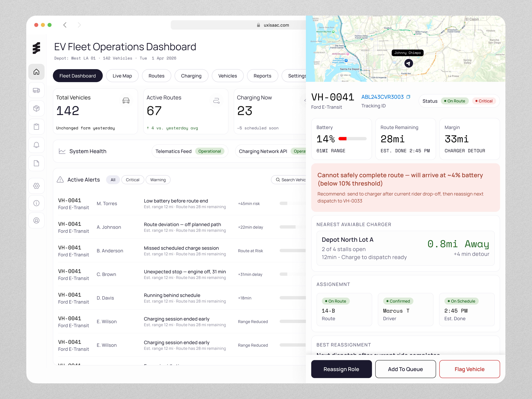This screenshot has width=532, height=399.
Task: Filter Active Alerts by Critical
Action: tap(133, 180)
